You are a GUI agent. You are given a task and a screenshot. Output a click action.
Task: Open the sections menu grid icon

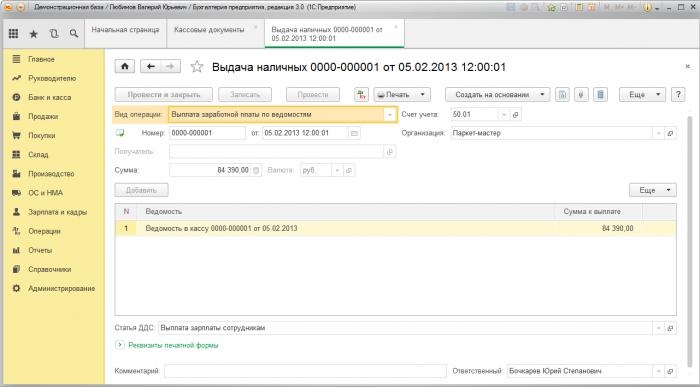pos(13,33)
